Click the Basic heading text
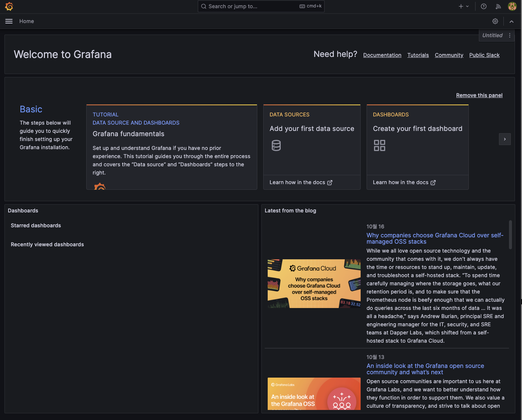Image resolution: width=522 pixels, height=420 pixels. (31, 109)
